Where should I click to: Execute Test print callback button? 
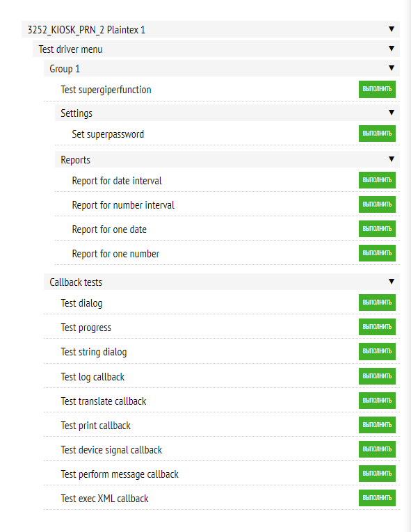[377, 425]
